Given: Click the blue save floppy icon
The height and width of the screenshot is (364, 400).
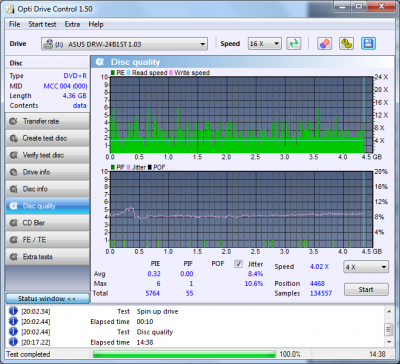Looking at the screenshot, I should [x=368, y=44].
